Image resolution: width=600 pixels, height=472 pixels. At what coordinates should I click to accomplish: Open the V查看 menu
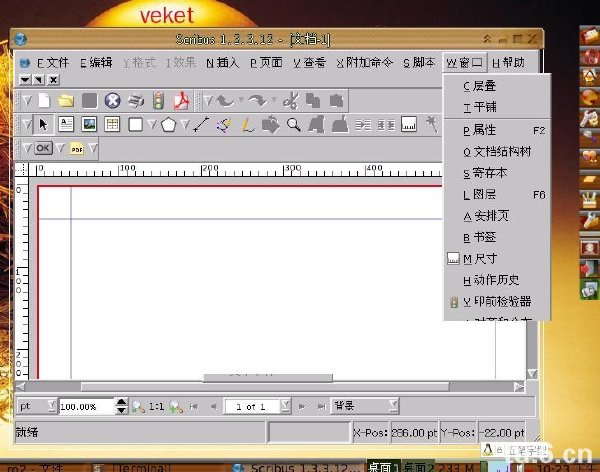pos(310,63)
